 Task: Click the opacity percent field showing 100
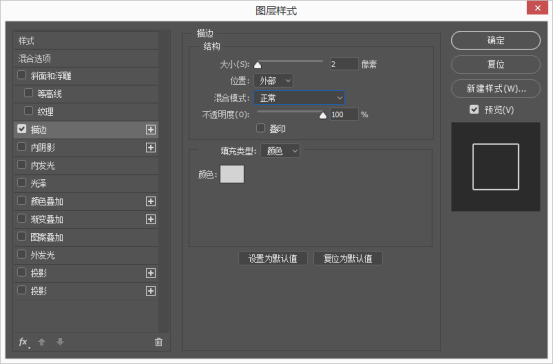(344, 115)
